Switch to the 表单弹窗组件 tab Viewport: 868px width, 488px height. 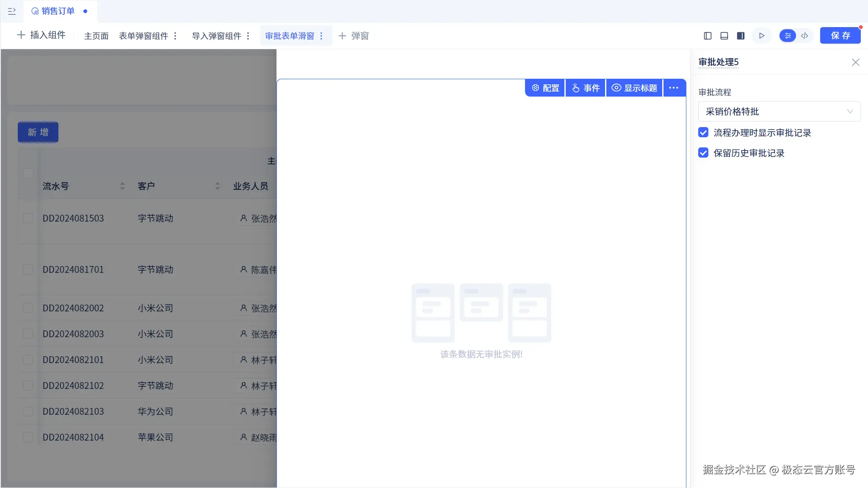point(143,36)
